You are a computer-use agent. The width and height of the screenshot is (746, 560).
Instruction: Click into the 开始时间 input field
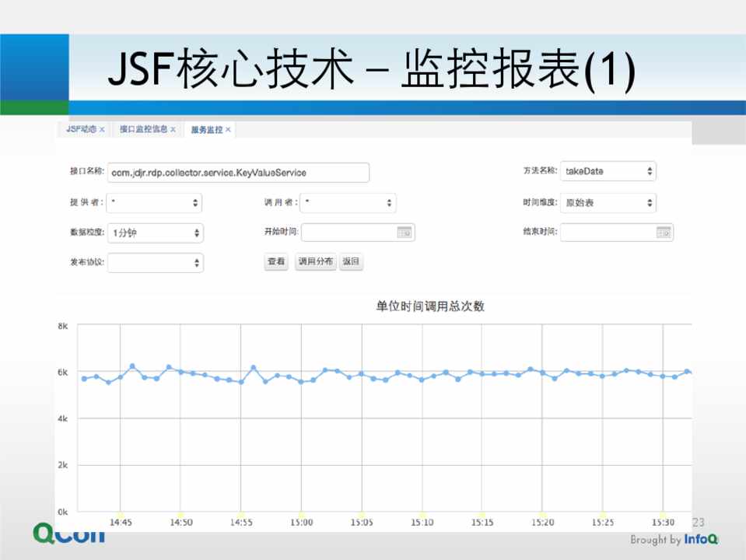348,233
